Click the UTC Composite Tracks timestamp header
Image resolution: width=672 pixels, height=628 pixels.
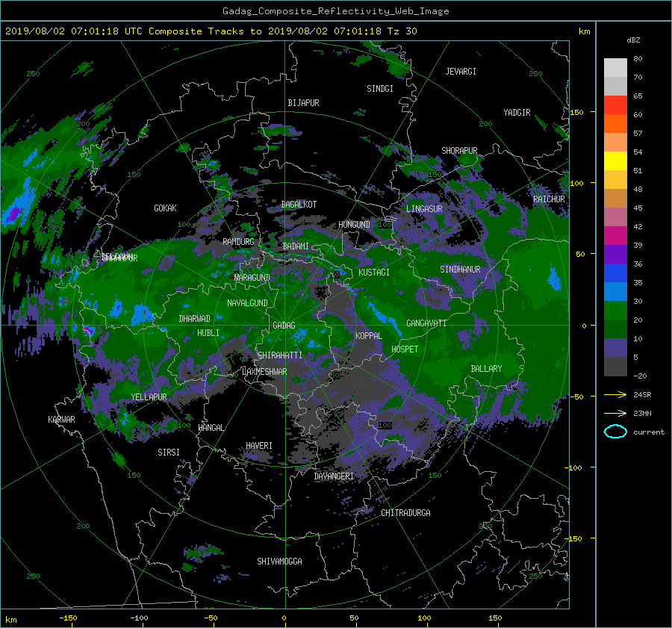click(x=211, y=31)
